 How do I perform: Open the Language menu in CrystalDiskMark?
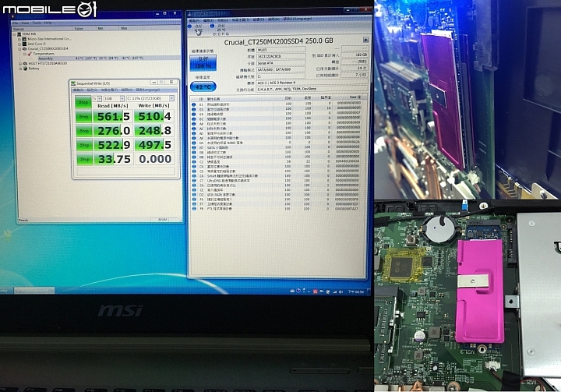point(146,90)
